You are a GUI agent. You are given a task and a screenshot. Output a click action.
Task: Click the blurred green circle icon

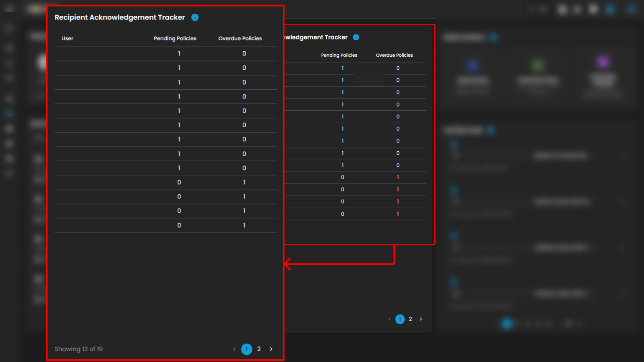tap(538, 65)
